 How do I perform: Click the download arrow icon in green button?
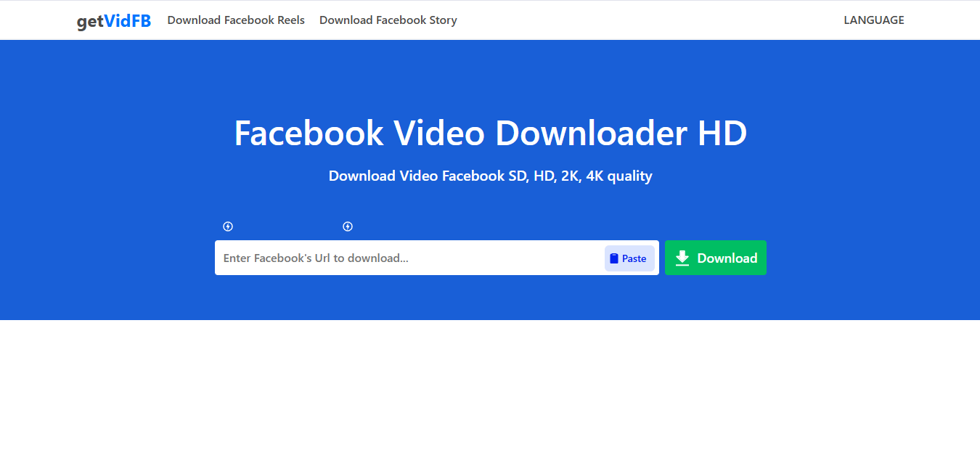[x=682, y=258]
